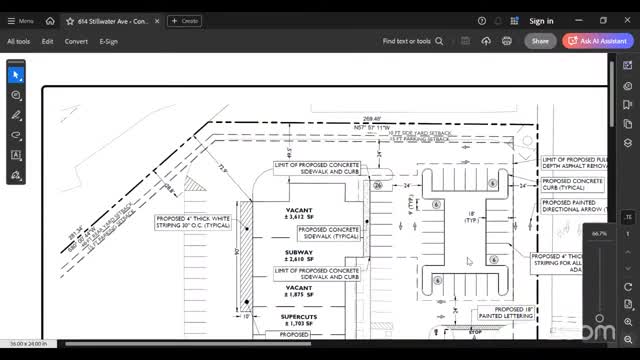Click the SUBWAY ± 2,610 SF label
The width and height of the screenshot is (640, 360).
(x=299, y=256)
